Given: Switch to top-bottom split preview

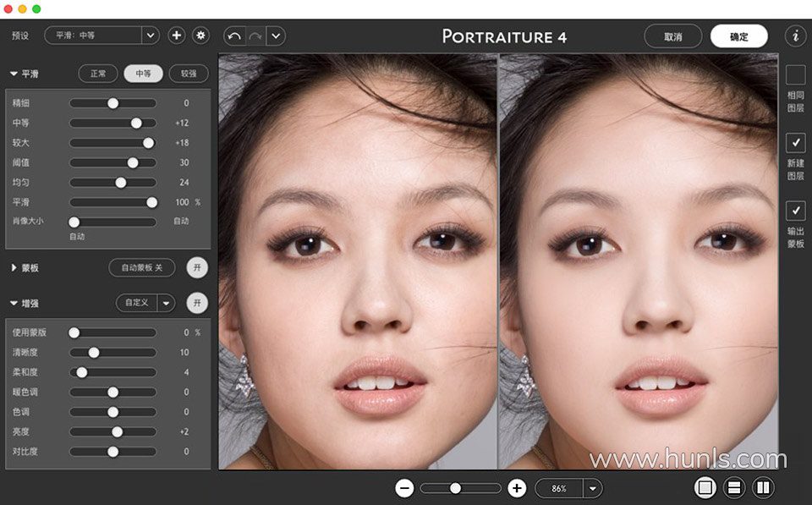Looking at the screenshot, I should [734, 487].
